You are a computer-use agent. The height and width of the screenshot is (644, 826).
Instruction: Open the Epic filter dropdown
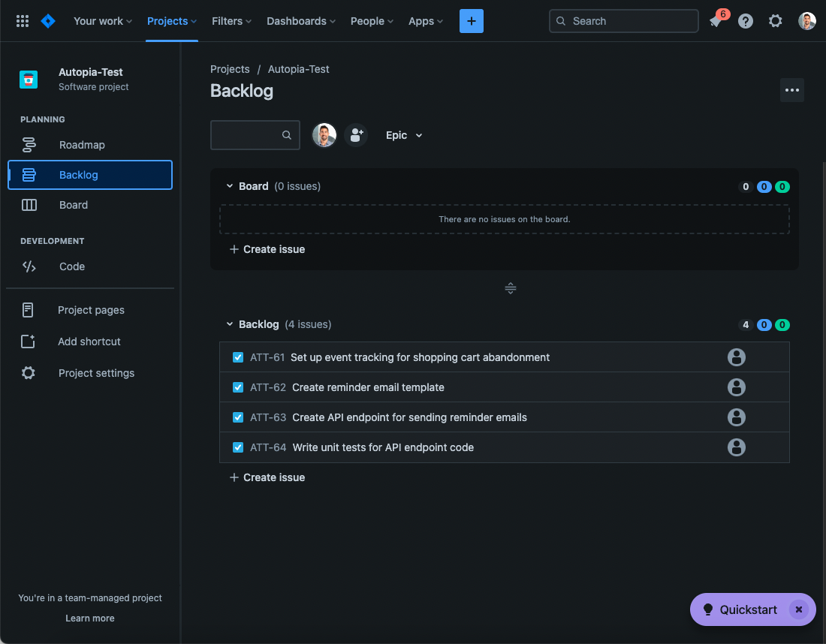[404, 135]
